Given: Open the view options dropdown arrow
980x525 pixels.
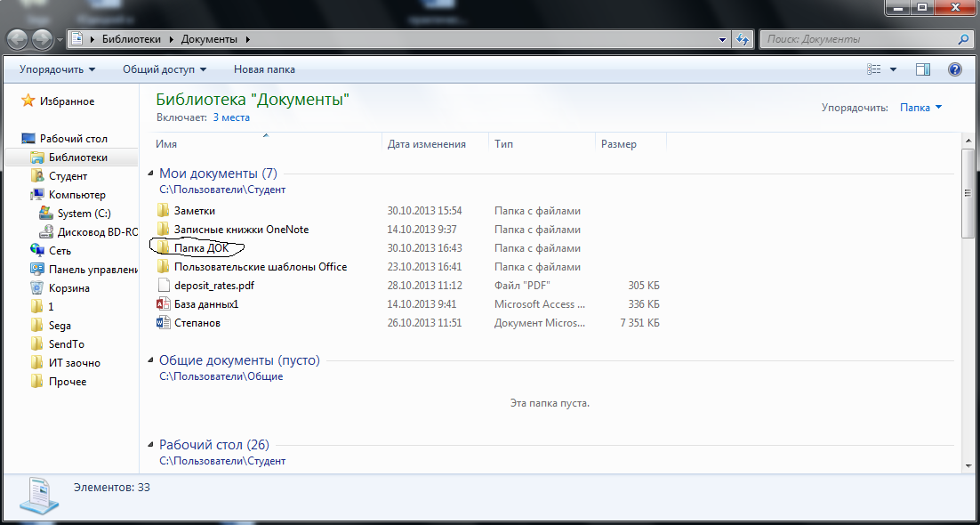Looking at the screenshot, I should click(893, 69).
